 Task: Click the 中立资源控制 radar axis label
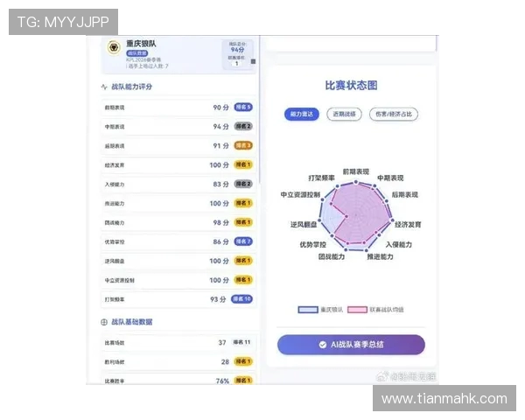click(300, 194)
